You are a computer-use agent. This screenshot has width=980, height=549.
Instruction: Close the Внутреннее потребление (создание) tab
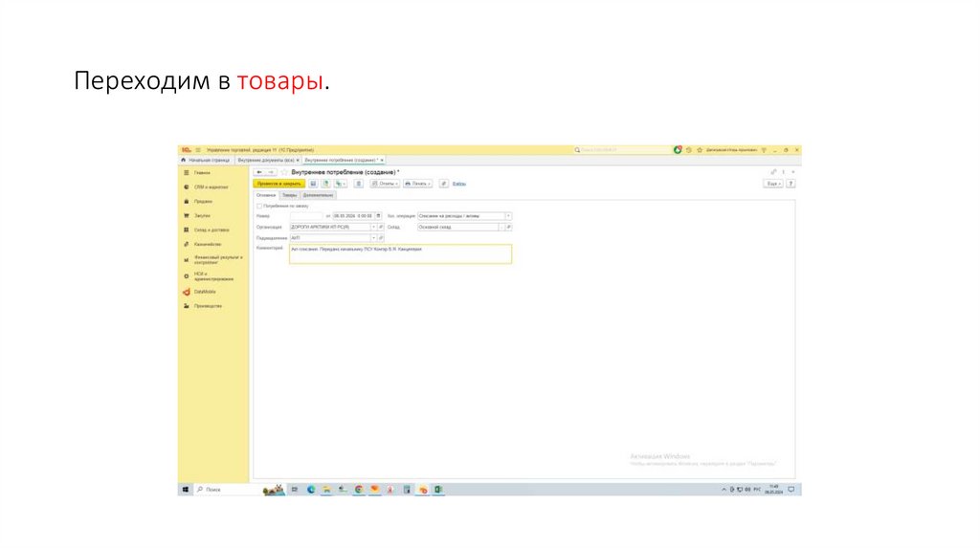click(382, 161)
